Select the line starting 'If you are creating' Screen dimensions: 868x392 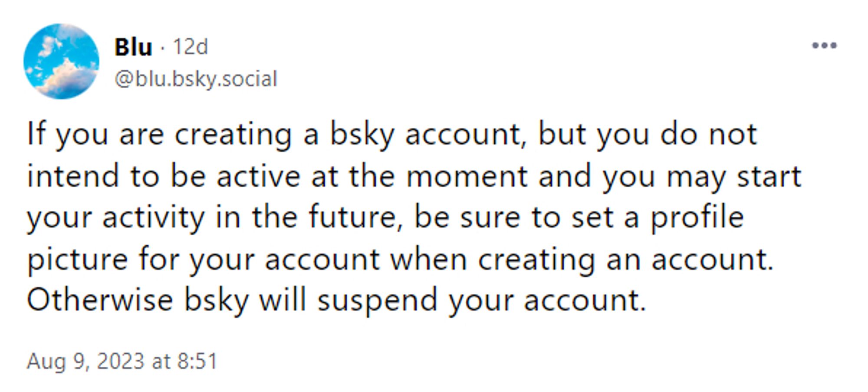[392, 135]
